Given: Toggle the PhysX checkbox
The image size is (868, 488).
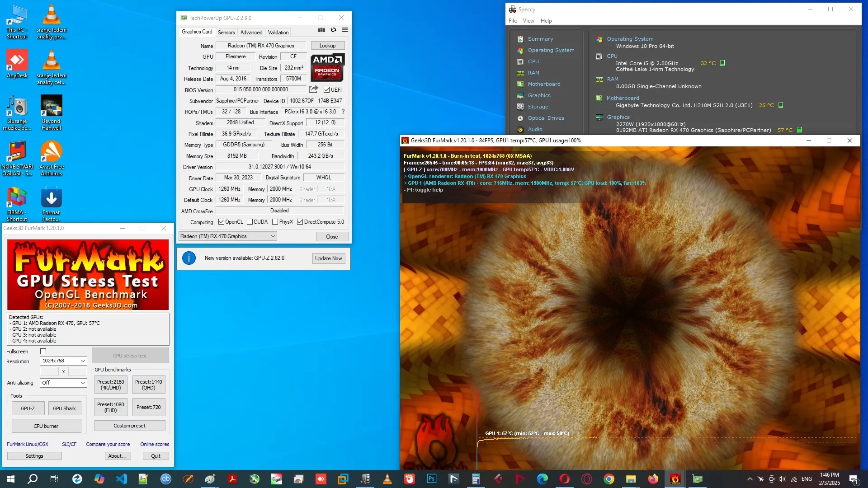Looking at the screenshot, I should pyautogui.click(x=275, y=222).
